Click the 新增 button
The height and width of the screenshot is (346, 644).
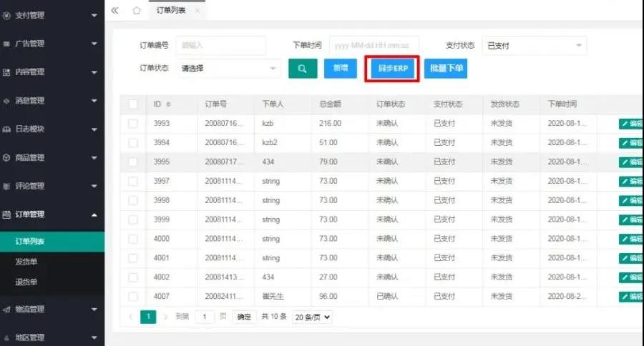pyautogui.click(x=341, y=69)
